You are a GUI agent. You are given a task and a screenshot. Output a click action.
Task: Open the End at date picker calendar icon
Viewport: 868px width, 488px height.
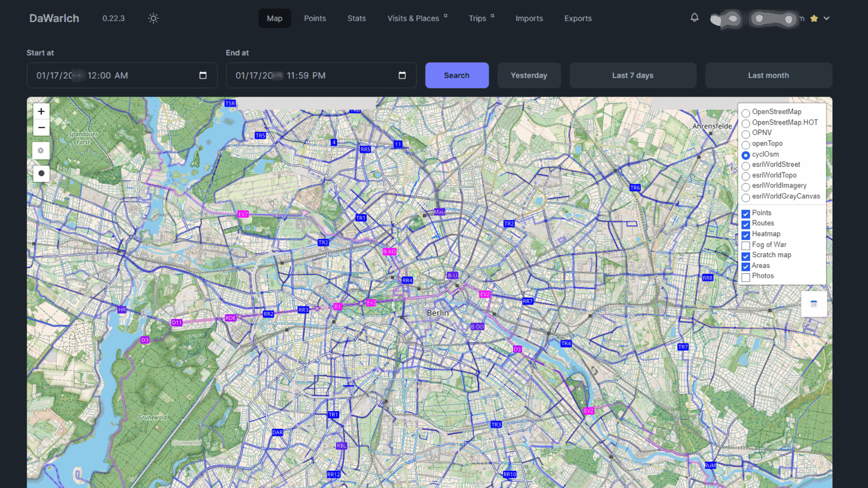pyautogui.click(x=402, y=75)
